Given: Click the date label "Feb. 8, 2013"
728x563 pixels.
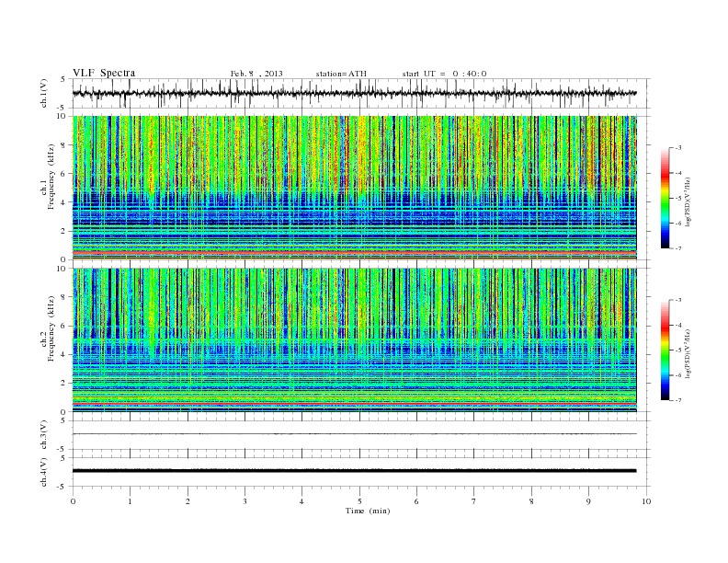Looking at the screenshot, I should point(256,74).
